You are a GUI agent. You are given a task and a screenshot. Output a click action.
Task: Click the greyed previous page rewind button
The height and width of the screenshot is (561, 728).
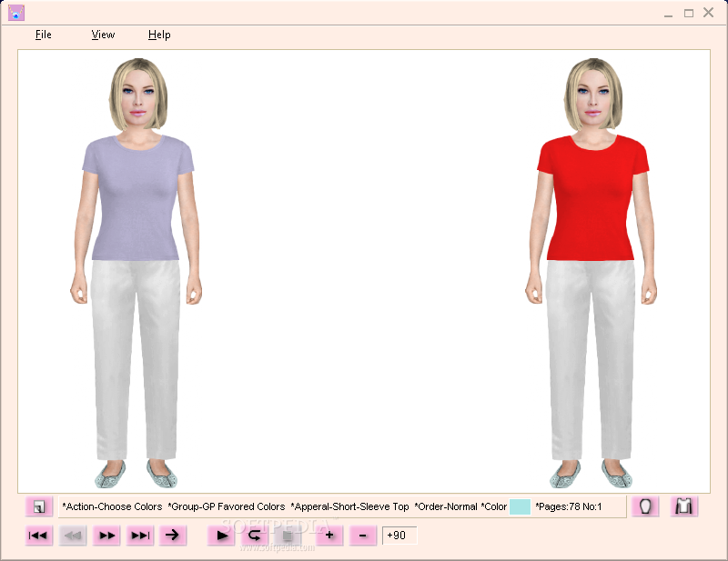73,536
